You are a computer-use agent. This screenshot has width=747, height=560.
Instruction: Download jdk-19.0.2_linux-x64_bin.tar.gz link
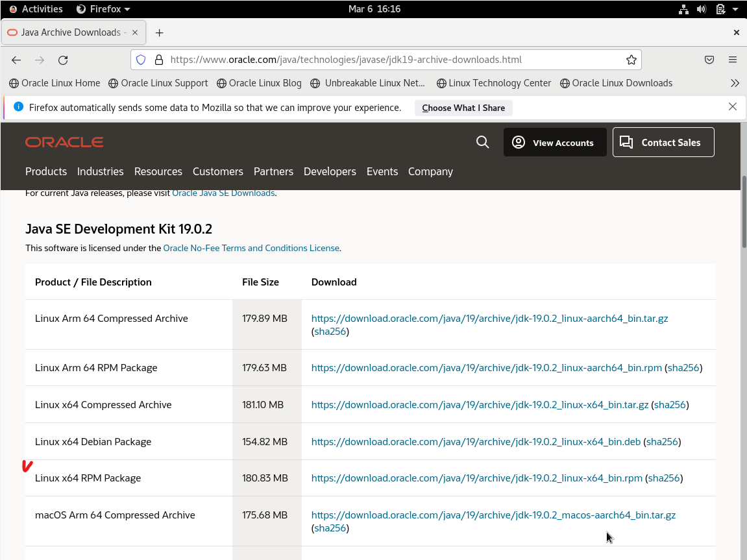coord(480,405)
